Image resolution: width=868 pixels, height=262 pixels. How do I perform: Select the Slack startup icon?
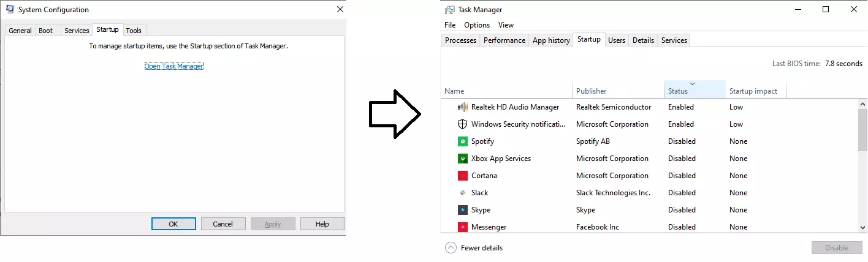coord(463,193)
